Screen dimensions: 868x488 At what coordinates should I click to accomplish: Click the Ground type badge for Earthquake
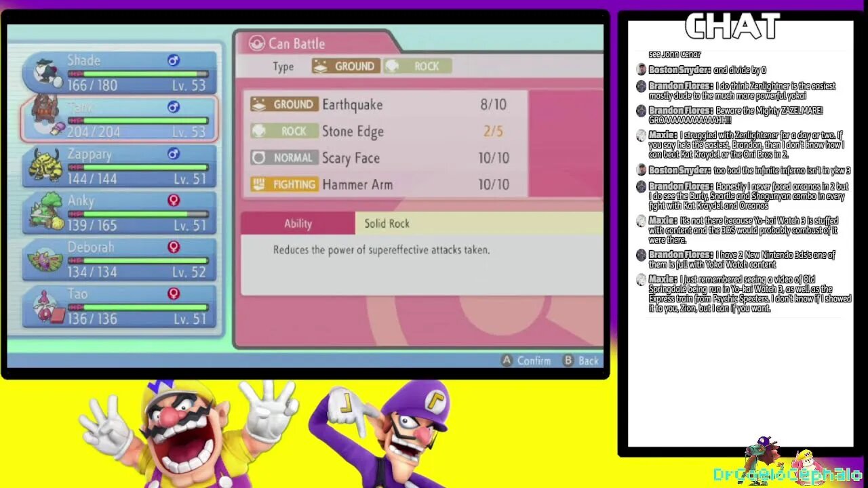(x=283, y=104)
